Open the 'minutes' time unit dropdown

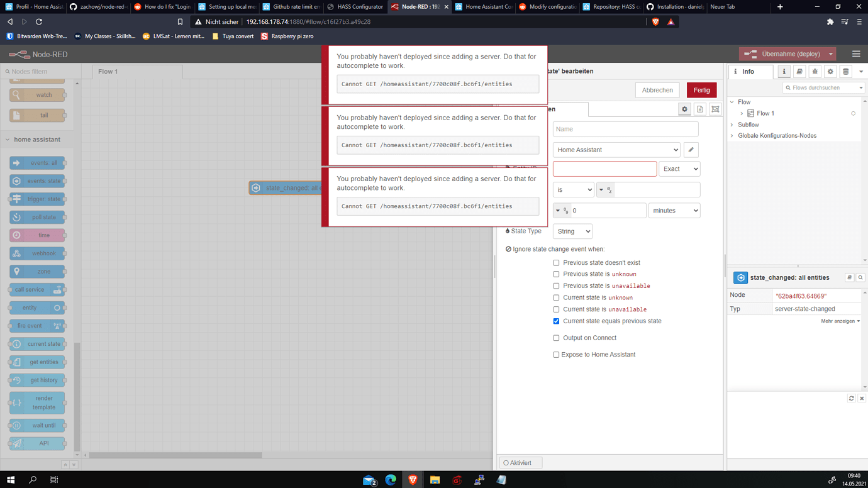click(x=674, y=210)
